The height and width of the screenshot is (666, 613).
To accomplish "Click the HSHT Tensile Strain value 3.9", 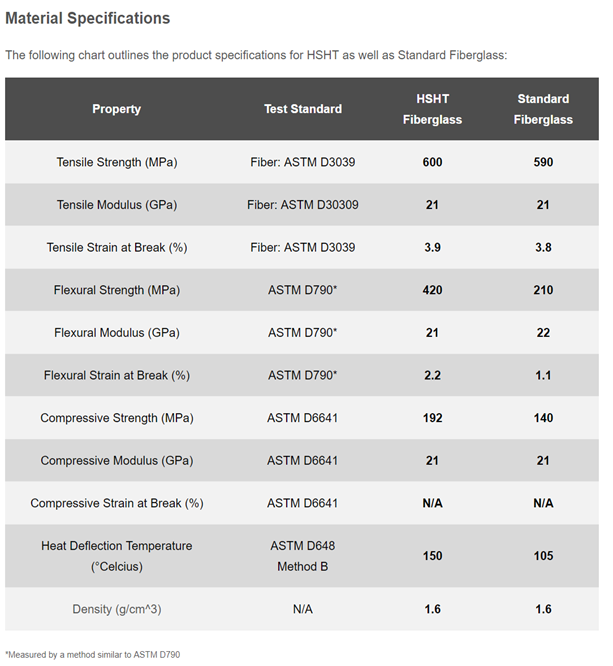I will (432, 247).
